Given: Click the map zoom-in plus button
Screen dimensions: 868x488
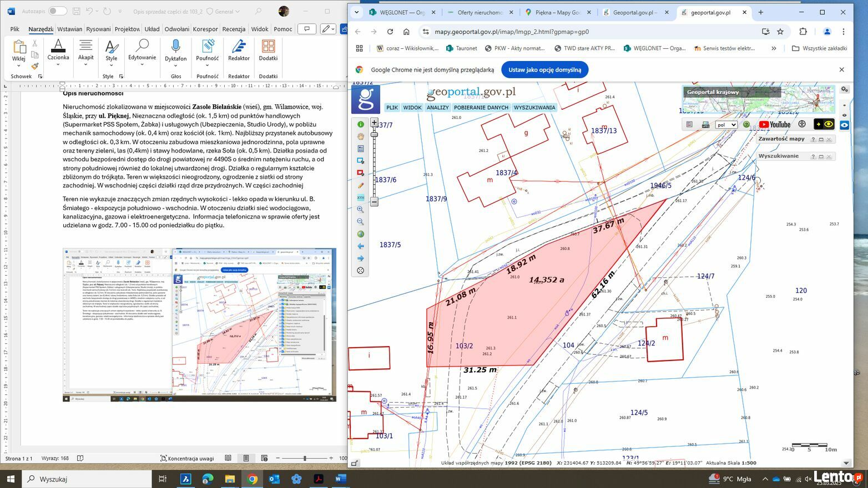Looking at the screenshot, I should (x=374, y=123).
